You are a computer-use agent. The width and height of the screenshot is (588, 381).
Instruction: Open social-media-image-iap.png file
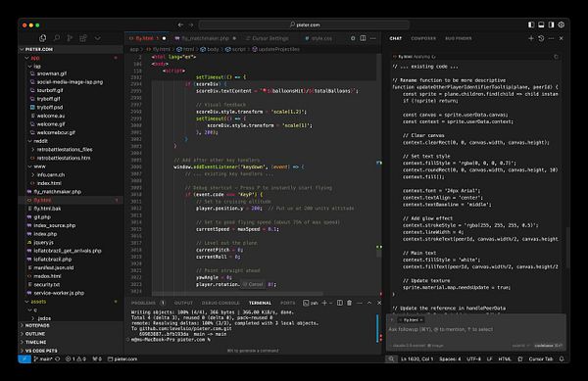pos(70,82)
